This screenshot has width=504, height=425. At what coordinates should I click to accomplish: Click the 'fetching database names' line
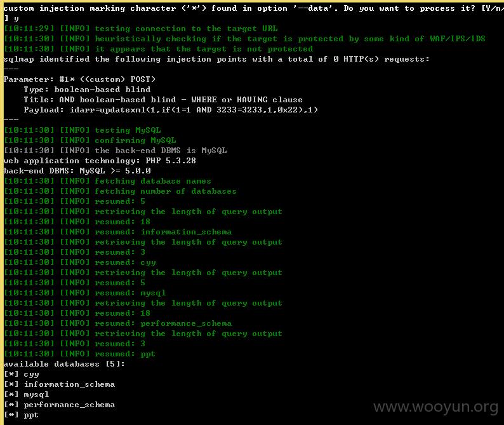click(x=108, y=181)
